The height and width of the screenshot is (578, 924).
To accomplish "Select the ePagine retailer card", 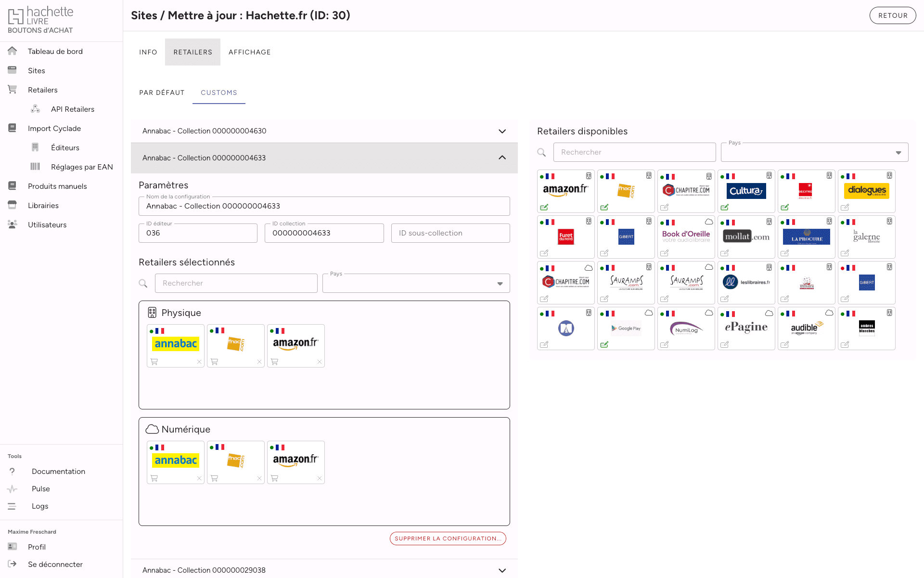I will [x=746, y=328].
